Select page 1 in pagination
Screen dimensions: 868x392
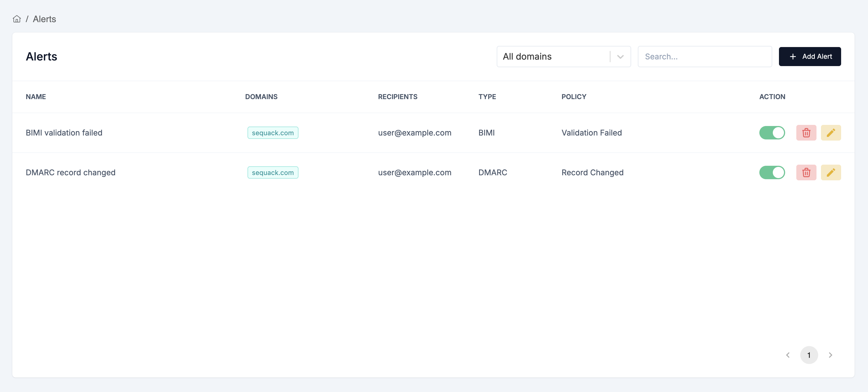click(809, 355)
